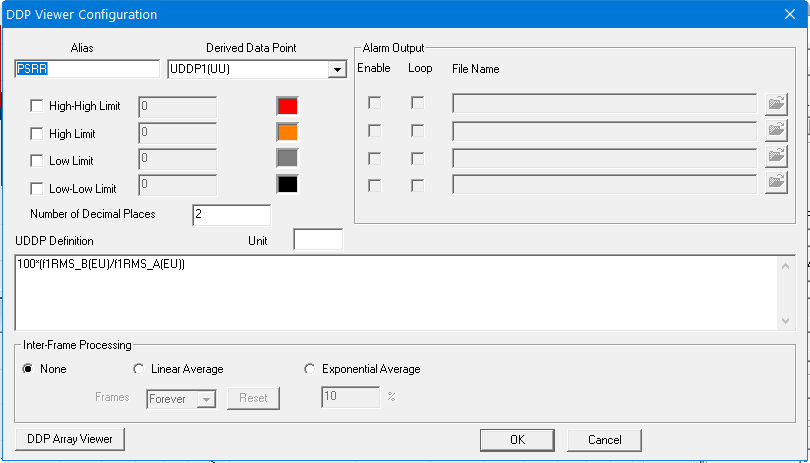Select None inter-frame processing

tap(28, 369)
